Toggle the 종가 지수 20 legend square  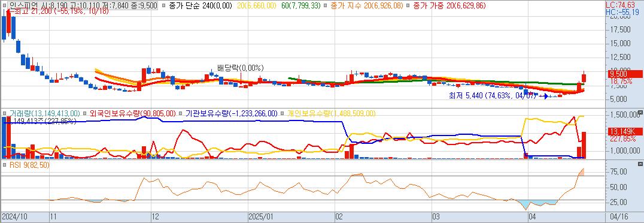[x=326, y=6]
